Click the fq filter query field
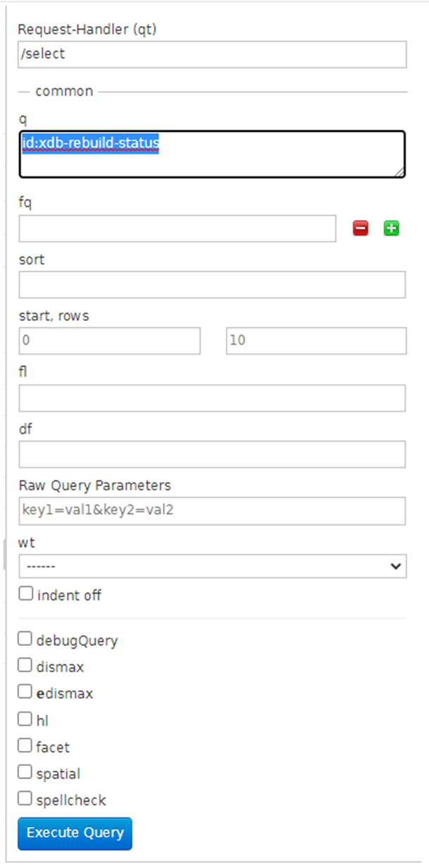 click(x=177, y=228)
